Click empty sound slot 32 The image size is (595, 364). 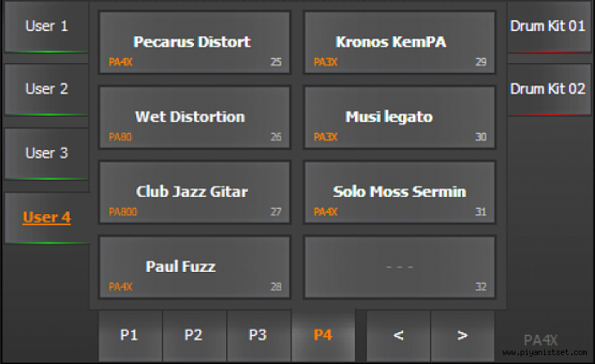tap(400, 267)
